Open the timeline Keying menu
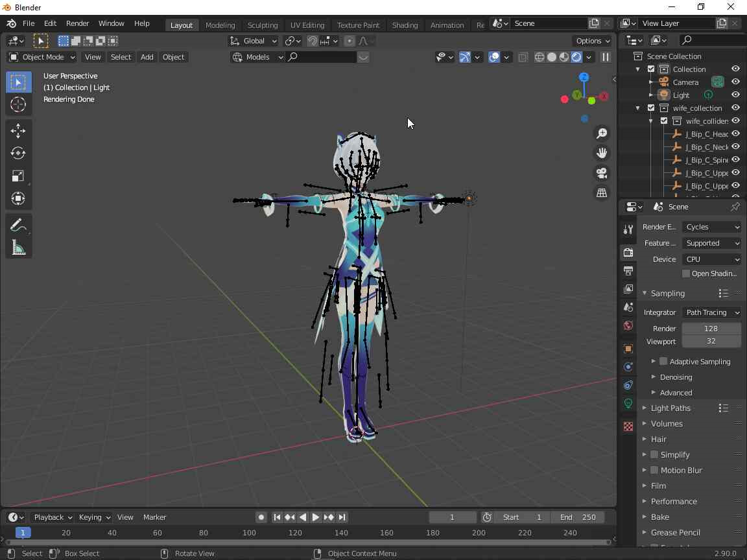The height and width of the screenshot is (560, 747). click(x=94, y=517)
